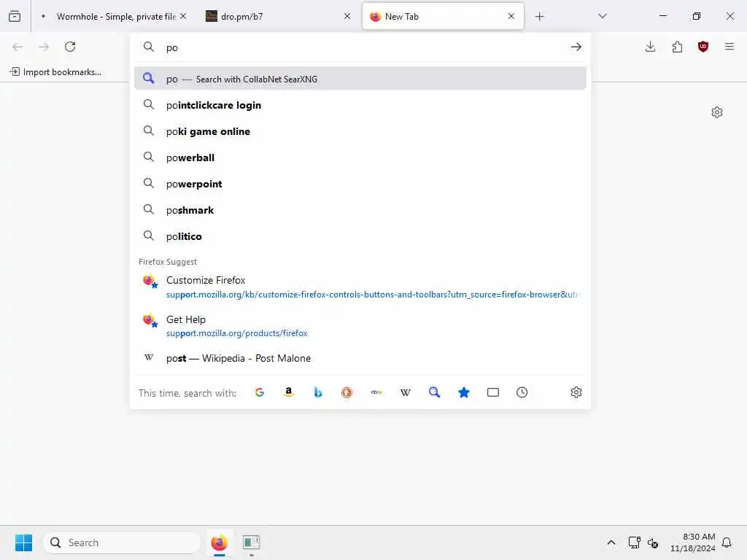Open the Windows Start menu

pos(24,542)
